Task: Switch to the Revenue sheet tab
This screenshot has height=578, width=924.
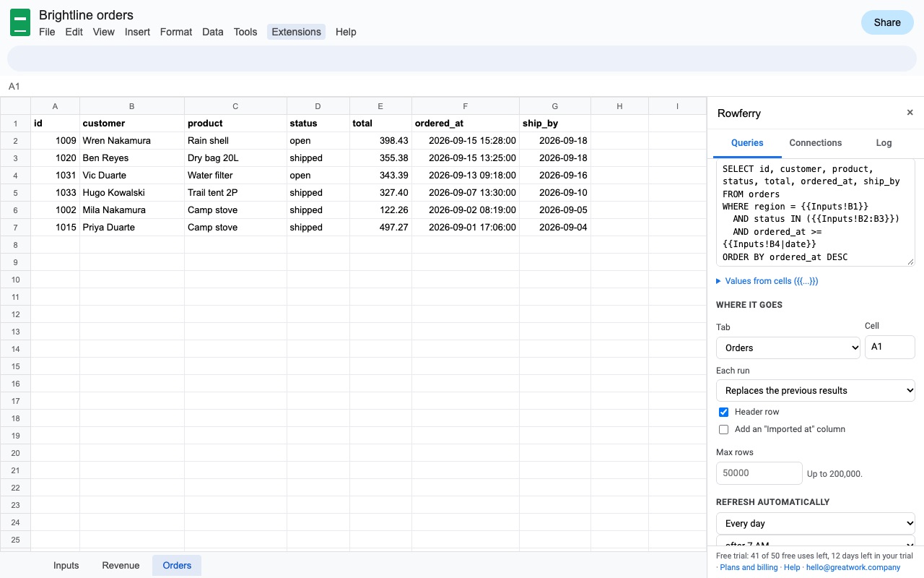Action: (121, 565)
